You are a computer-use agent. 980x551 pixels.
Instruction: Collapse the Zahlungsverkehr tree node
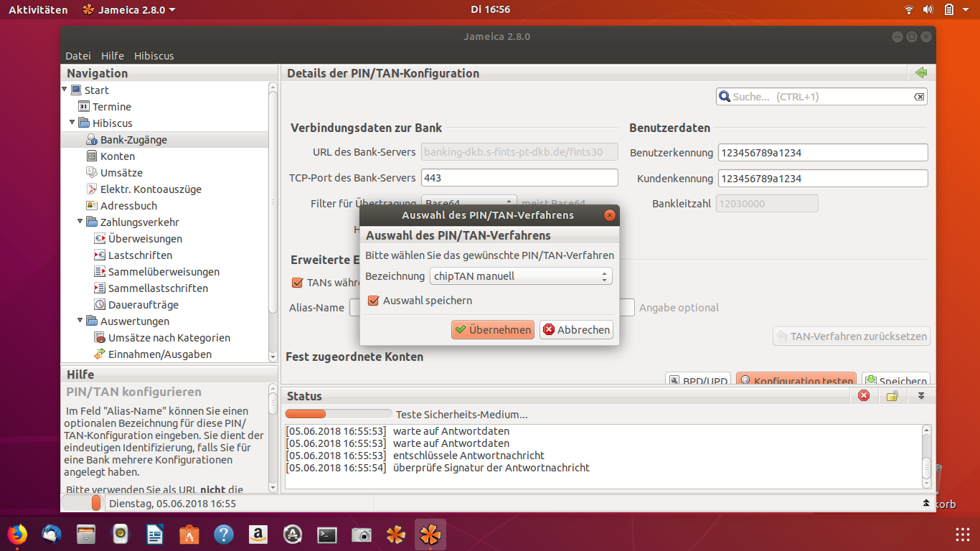pos(80,221)
